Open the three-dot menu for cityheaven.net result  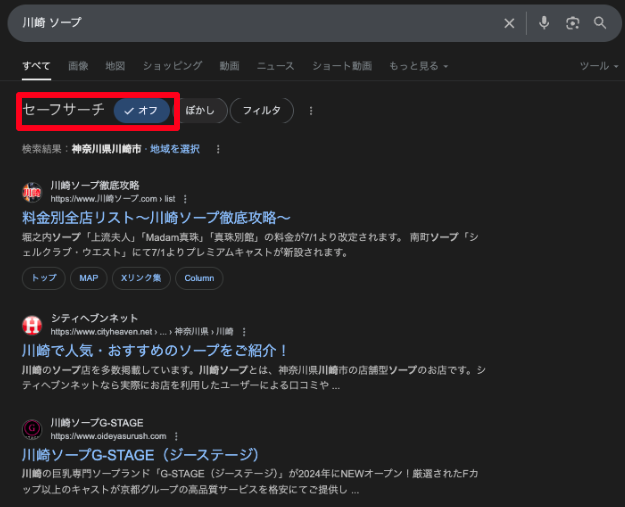click(244, 332)
